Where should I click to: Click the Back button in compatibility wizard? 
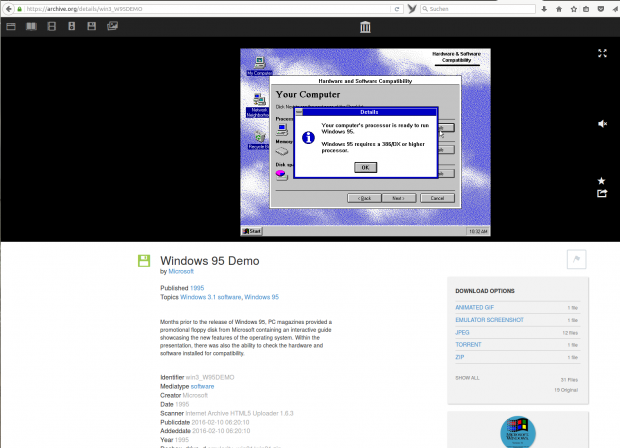(x=364, y=198)
